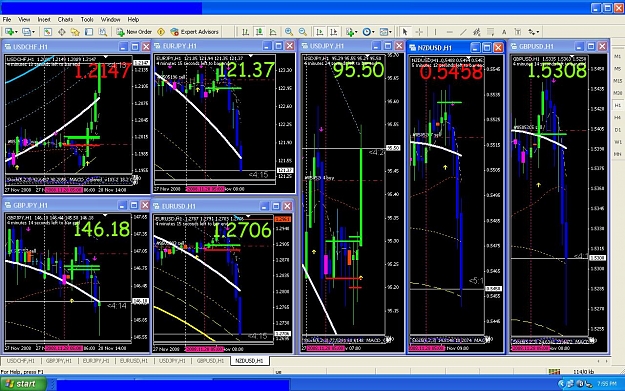Open the Indicators list icon
Image resolution: width=625 pixels, height=391 pixels.
tap(350, 32)
